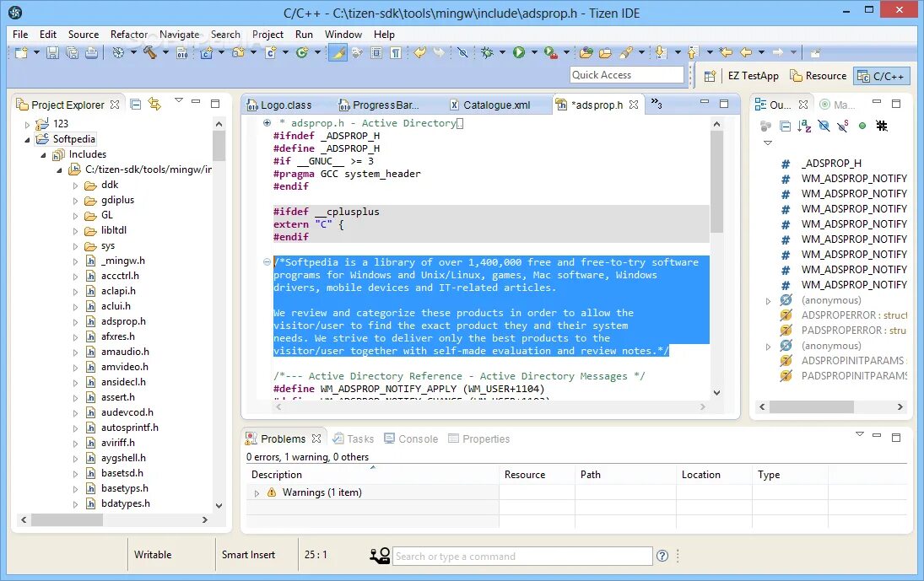
Task: Collapse the Includes tree node
Action: click(x=43, y=155)
